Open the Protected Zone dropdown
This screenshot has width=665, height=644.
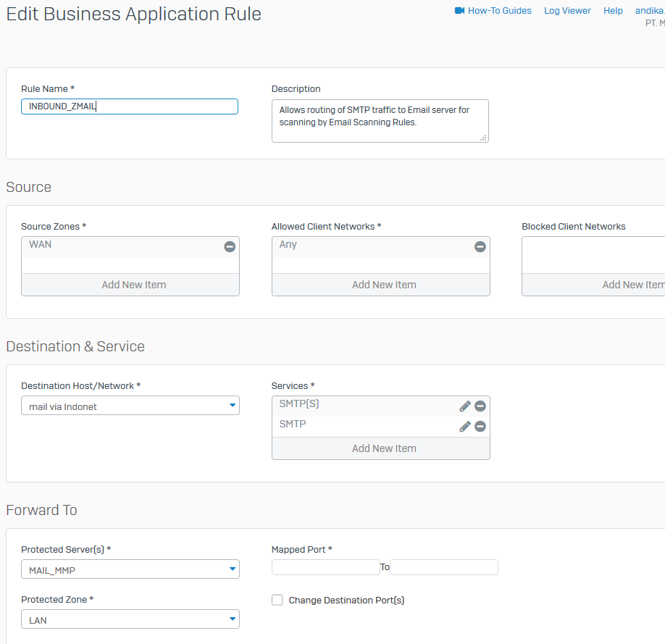point(130,620)
